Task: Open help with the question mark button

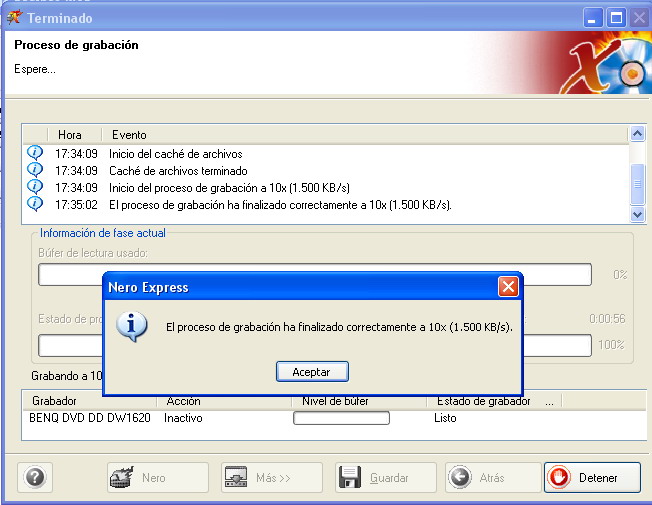Action: 35,478
